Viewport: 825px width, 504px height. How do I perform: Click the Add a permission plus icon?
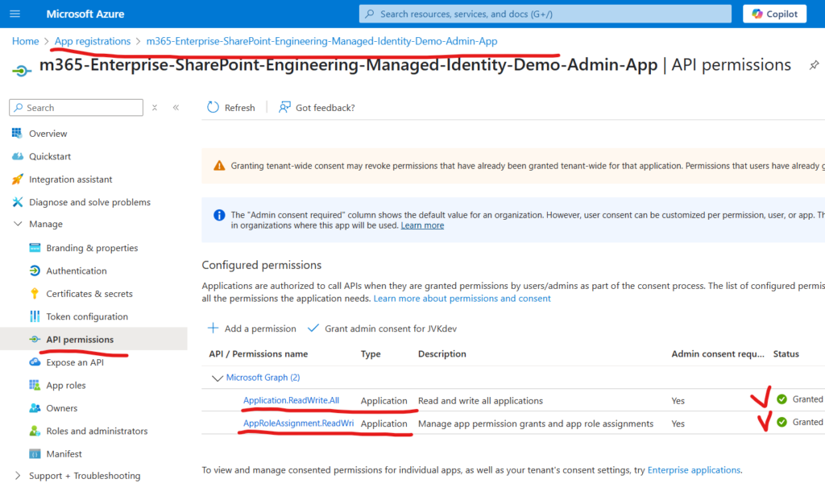(214, 328)
